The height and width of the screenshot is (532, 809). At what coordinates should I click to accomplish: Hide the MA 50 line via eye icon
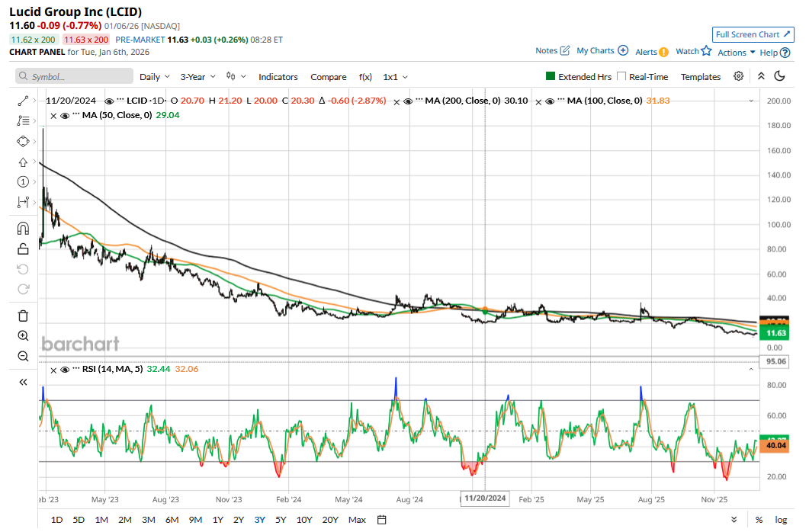pos(65,115)
